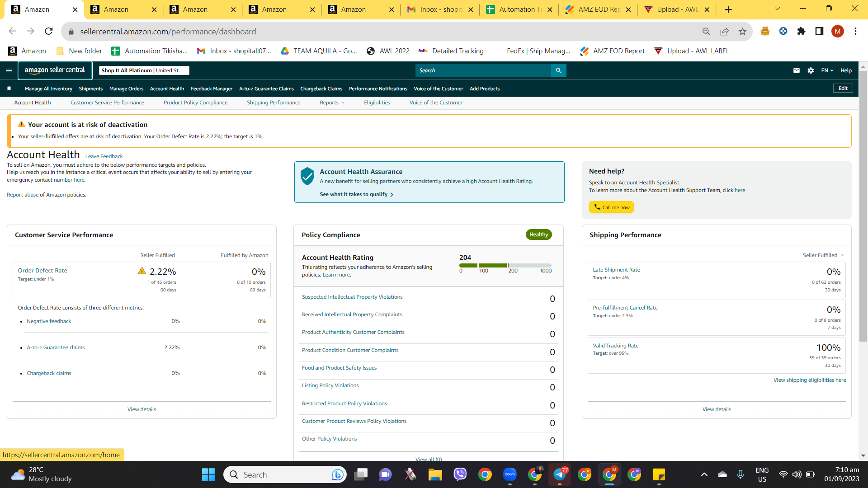Open Sticky Notes from the taskbar

pyautogui.click(x=659, y=474)
